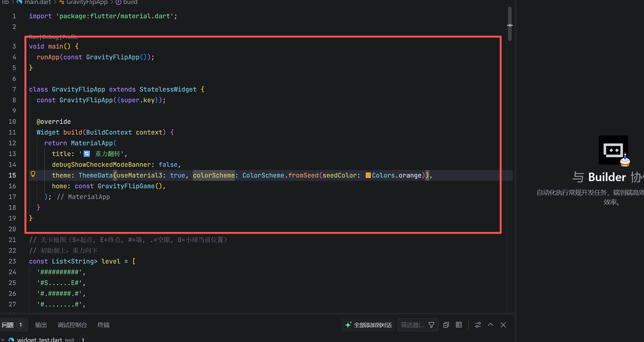
Task: Maximize the bottom panel with the up chevron
Action: point(491,325)
